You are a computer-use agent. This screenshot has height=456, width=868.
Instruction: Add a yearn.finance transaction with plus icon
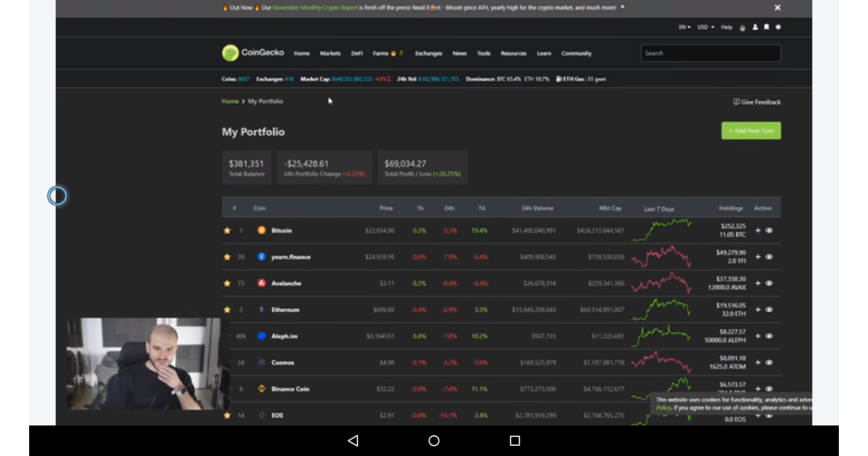click(x=757, y=257)
